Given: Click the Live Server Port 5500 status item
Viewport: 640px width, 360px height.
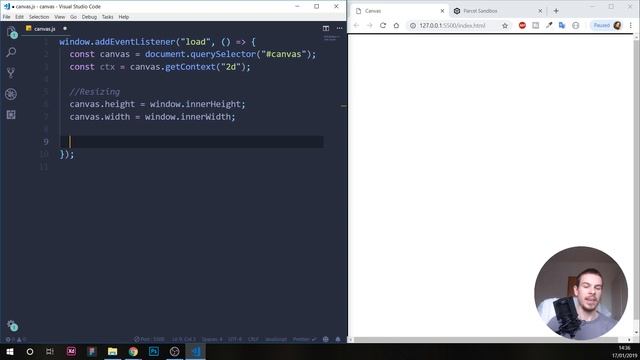Looking at the screenshot, I should click(x=149, y=339).
